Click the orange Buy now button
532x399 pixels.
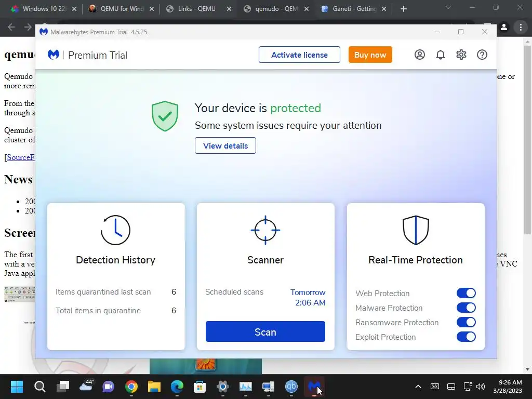[x=370, y=55]
